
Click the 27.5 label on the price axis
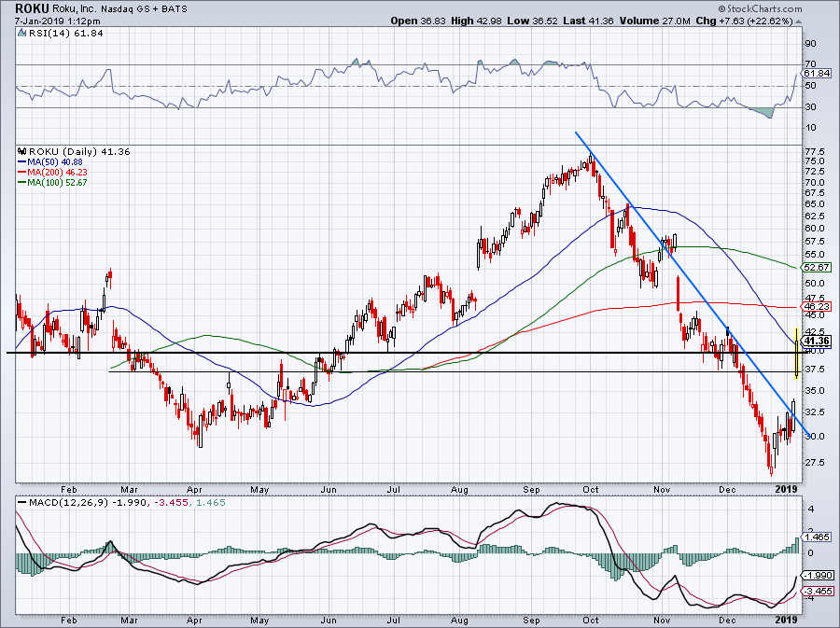pyautogui.click(x=814, y=462)
